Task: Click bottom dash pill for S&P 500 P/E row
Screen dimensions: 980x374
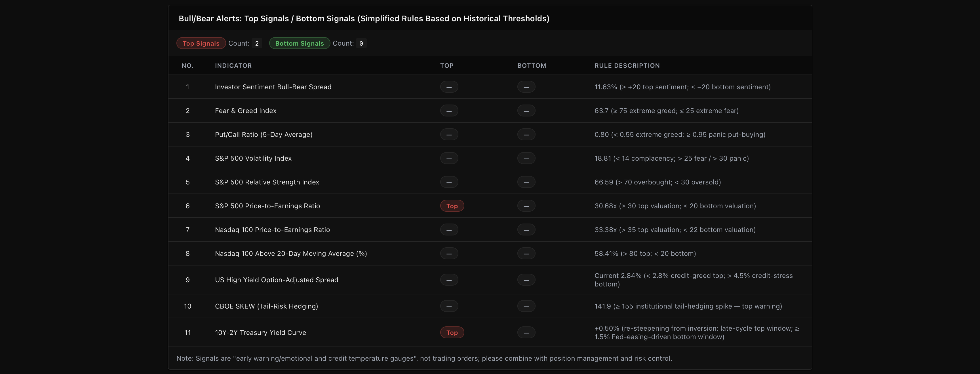Action: (526, 206)
